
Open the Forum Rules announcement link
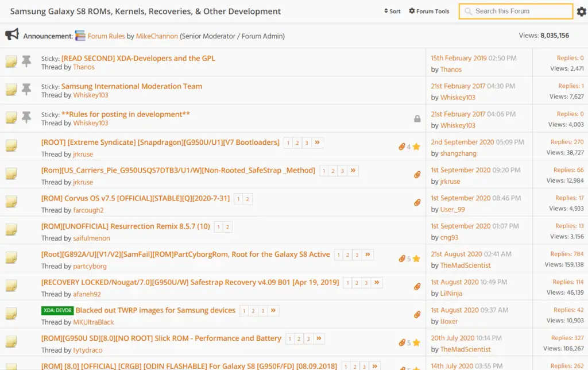[x=106, y=36]
